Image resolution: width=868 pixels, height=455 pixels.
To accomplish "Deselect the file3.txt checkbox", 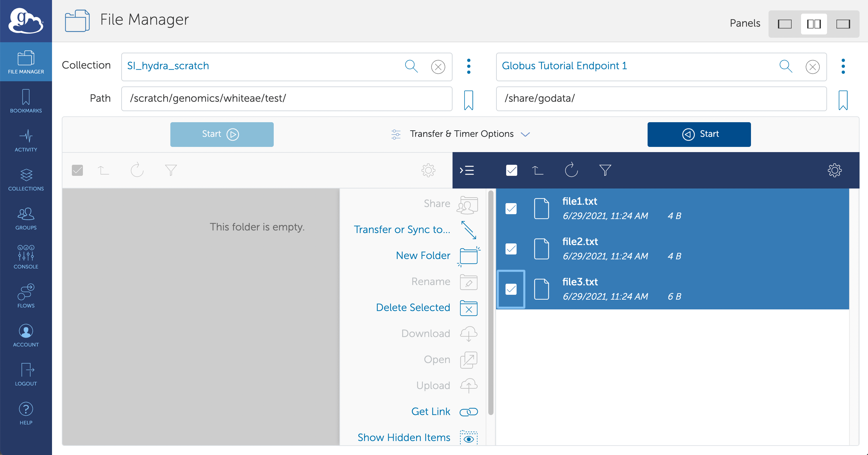I will [x=511, y=289].
